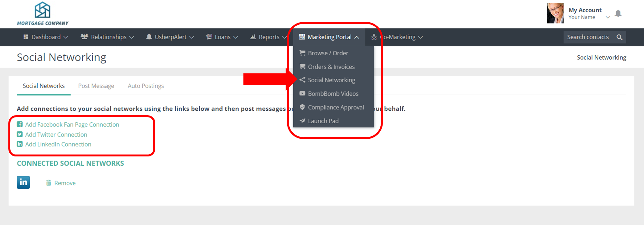Open the Auto Postings tab
The width and height of the screenshot is (644, 225).
pos(146,86)
